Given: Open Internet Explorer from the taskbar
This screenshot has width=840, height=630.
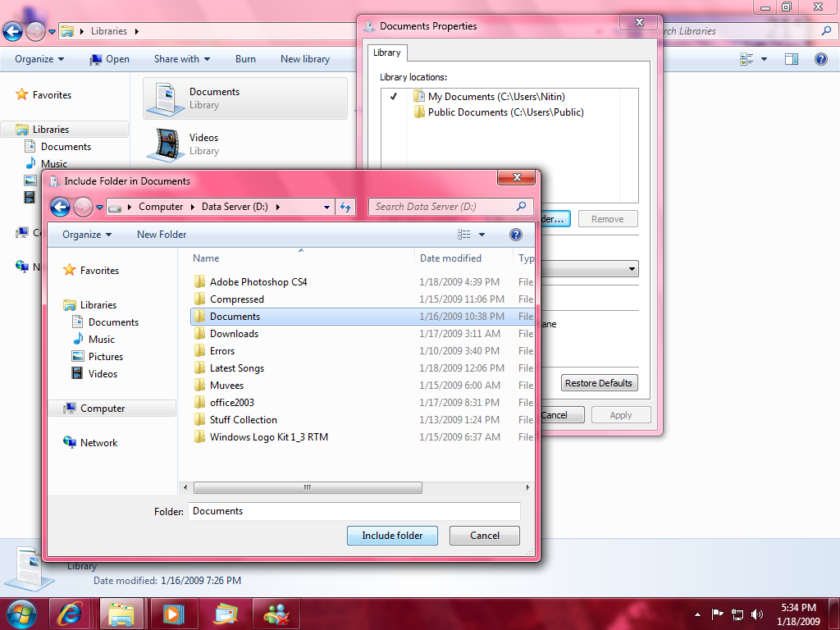Looking at the screenshot, I should [71, 613].
